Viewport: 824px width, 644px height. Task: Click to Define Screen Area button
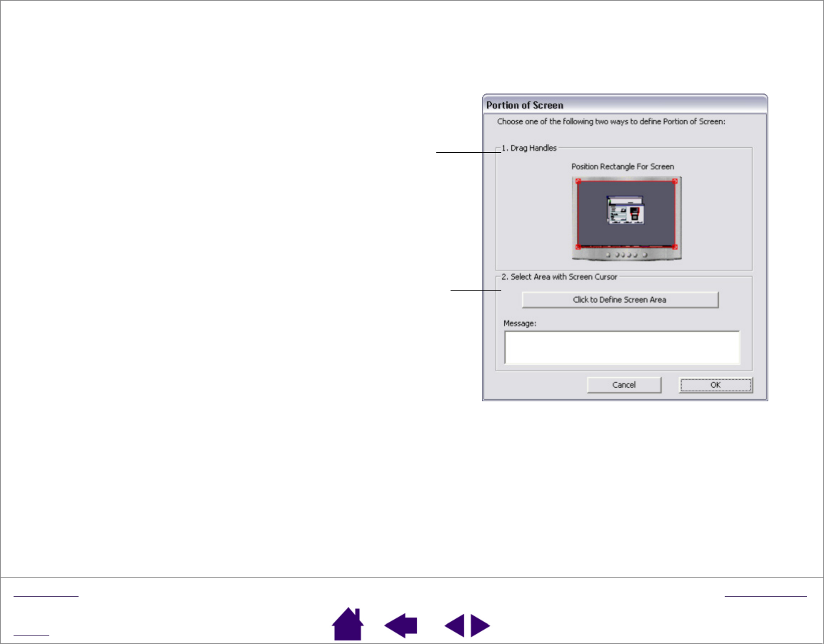620,300
